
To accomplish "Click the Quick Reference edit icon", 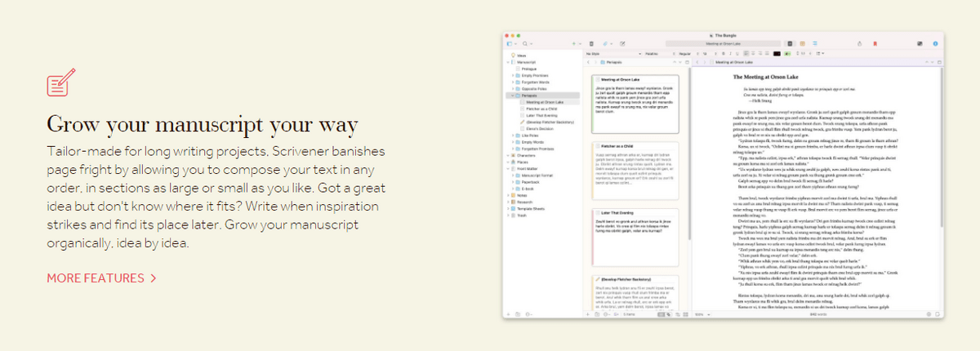I will pyautogui.click(x=622, y=43).
